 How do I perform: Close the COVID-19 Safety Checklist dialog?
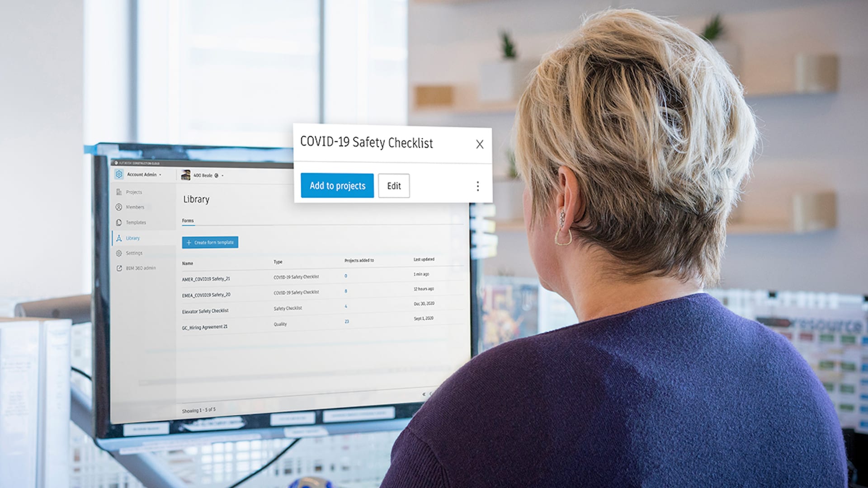[480, 145]
